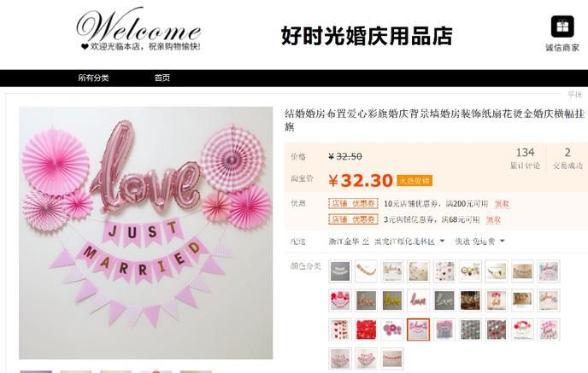This screenshot has height=373, width=588.
Task: Choose the pink love balloon on white option
Action: click(418, 300)
